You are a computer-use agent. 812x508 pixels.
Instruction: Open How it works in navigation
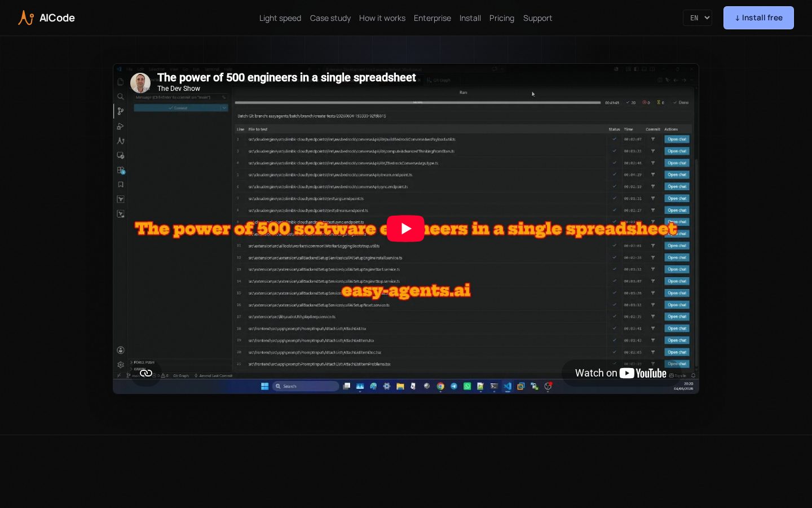[382, 18]
